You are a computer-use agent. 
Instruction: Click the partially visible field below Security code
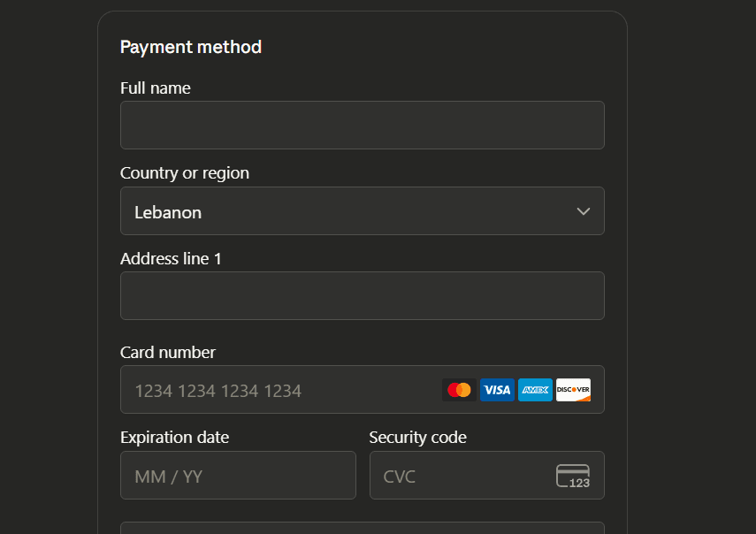[x=363, y=529]
